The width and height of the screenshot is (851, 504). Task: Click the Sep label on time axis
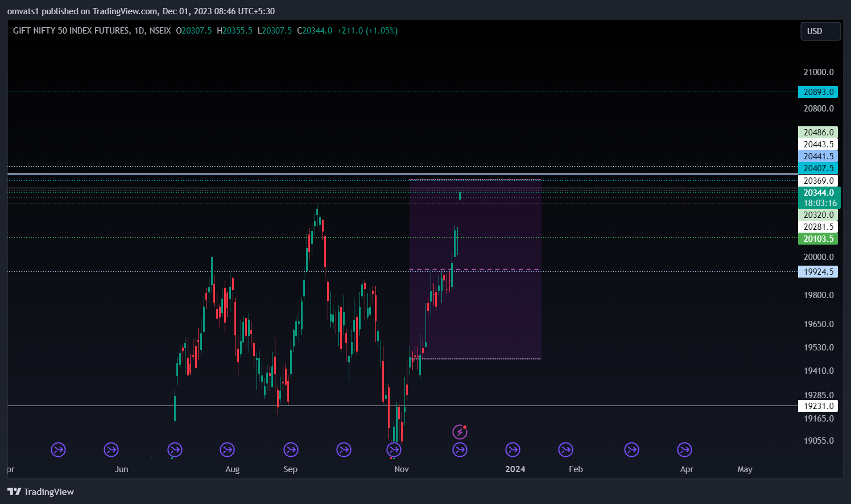(x=290, y=469)
